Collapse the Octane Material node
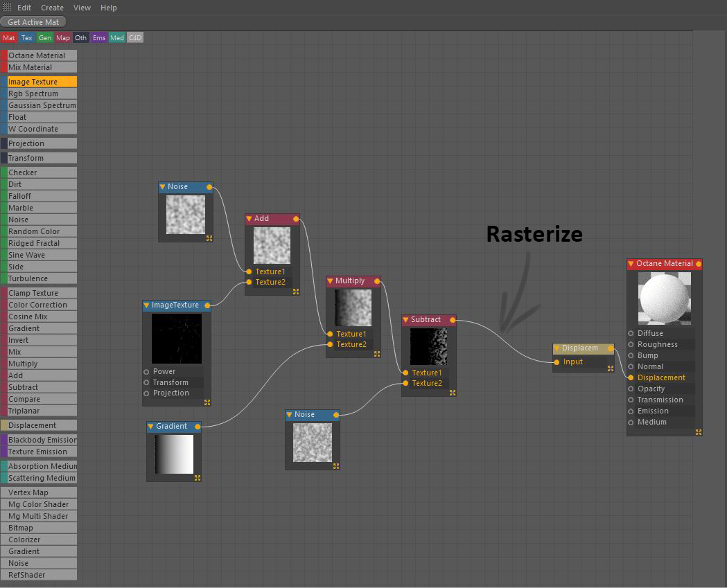Viewport: 727px width, 588px height. click(x=631, y=264)
